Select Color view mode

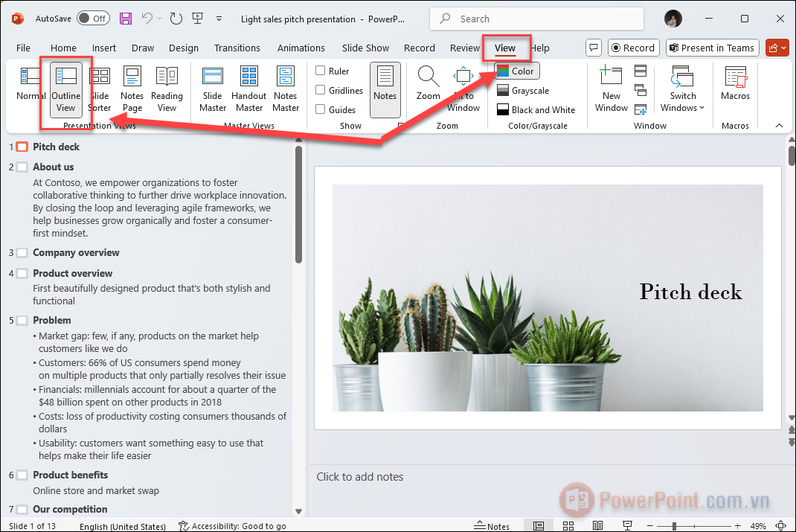[x=516, y=71]
